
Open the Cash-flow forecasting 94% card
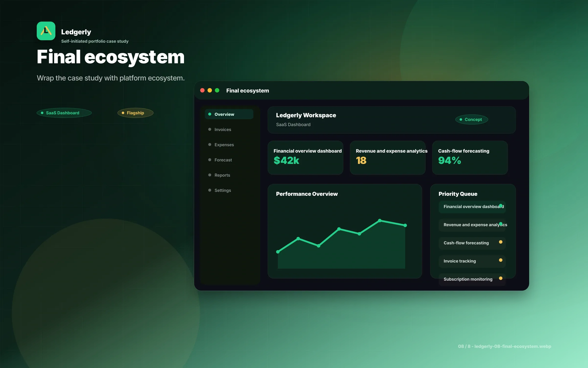470,158
